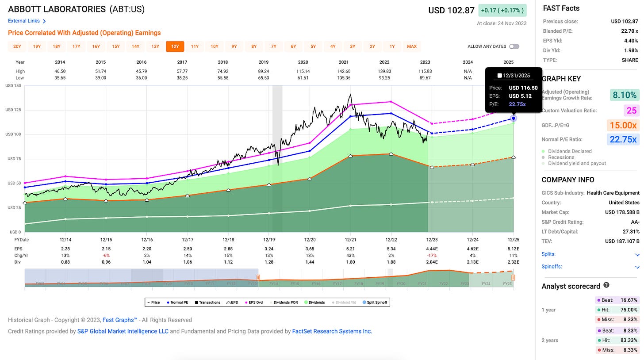Click the EPS triangle marker at 12/22
The image size is (644, 360).
point(391,154)
